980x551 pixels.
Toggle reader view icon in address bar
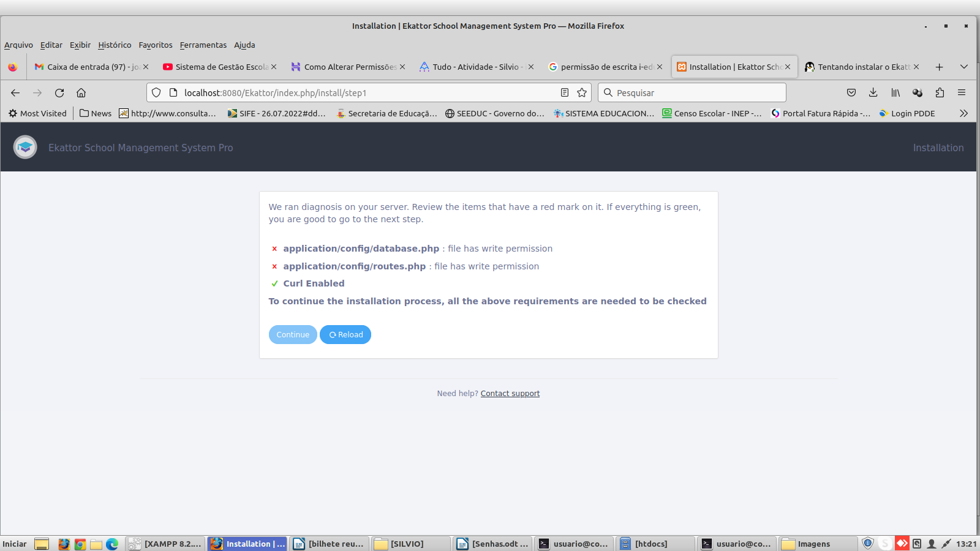coord(565,92)
